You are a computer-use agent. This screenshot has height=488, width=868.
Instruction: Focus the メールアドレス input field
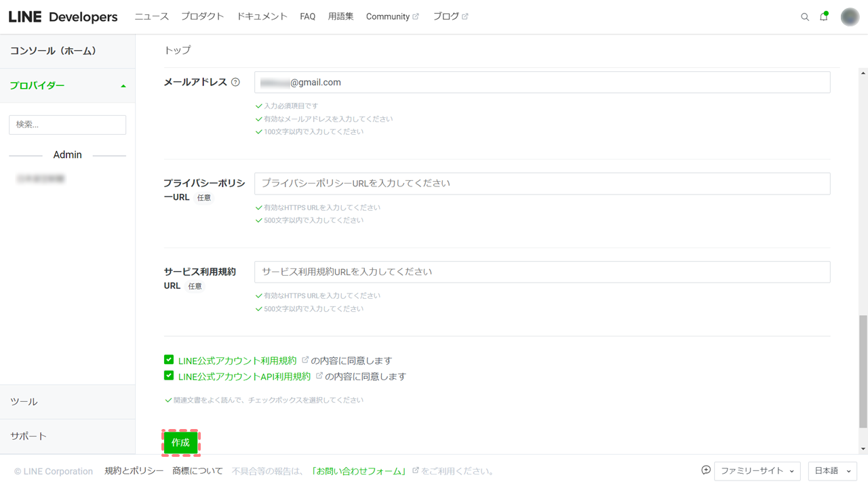[542, 83]
